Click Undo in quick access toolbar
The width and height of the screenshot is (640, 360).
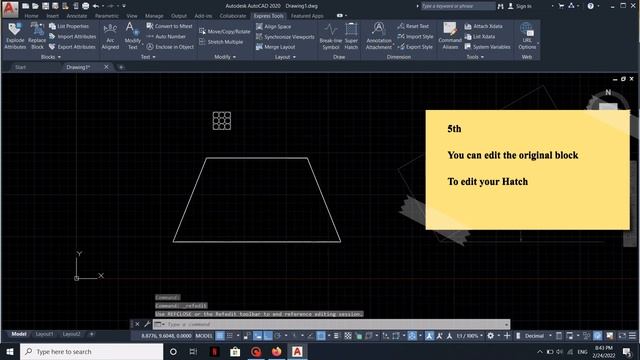click(x=96, y=6)
